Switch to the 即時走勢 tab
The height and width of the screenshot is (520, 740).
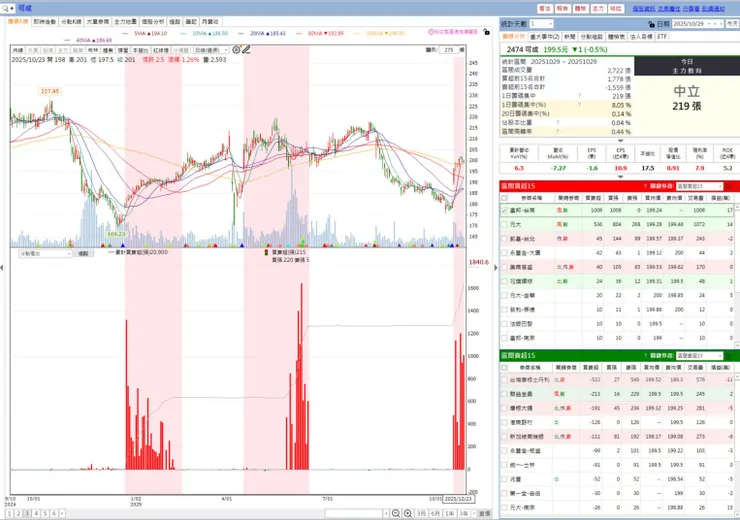click(x=45, y=22)
